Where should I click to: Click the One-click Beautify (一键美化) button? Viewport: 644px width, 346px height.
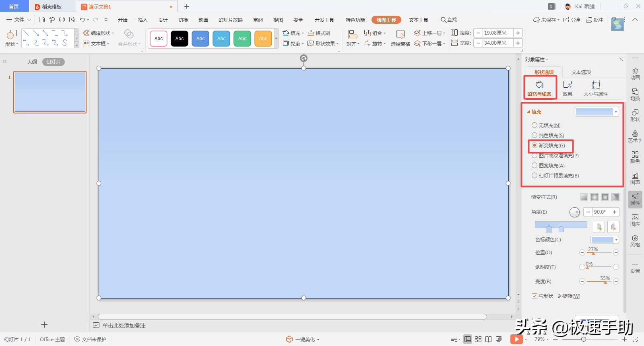click(303, 339)
